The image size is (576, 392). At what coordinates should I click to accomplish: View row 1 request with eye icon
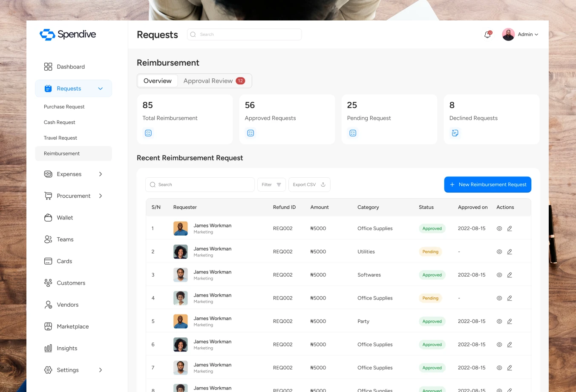pyautogui.click(x=499, y=228)
